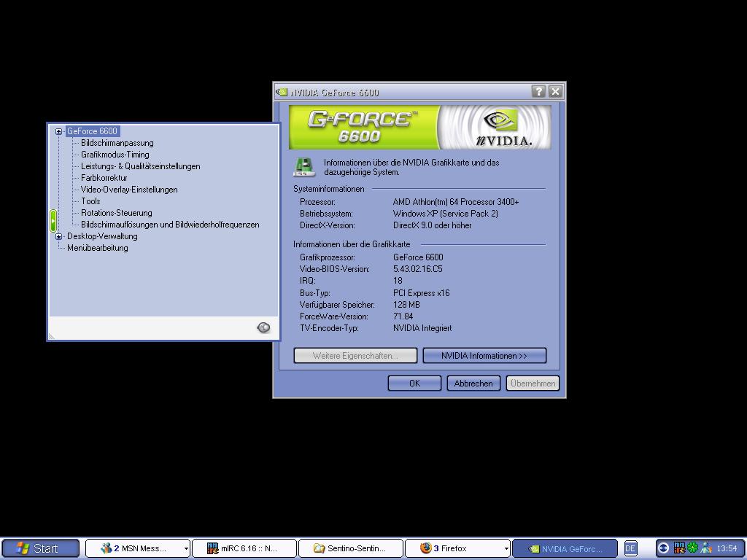Open Grafikmodus-Timing settings

click(115, 155)
